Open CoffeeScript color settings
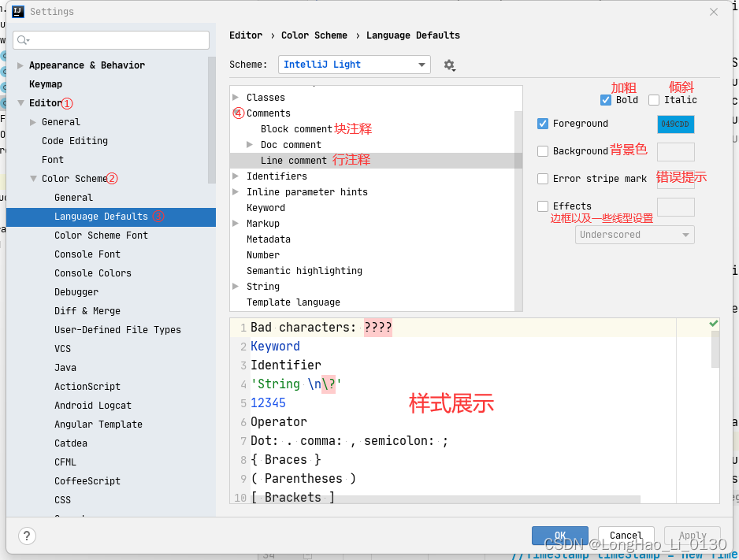 click(x=87, y=481)
